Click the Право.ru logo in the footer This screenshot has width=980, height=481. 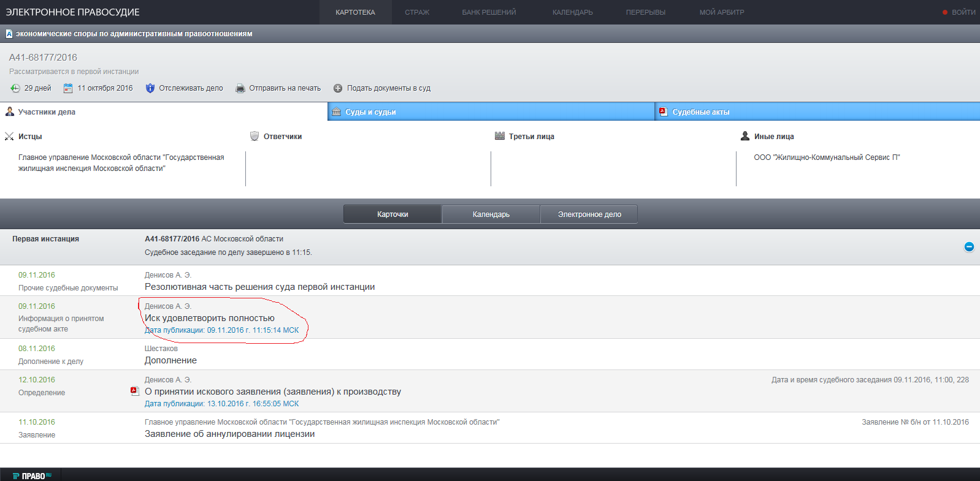point(31,475)
